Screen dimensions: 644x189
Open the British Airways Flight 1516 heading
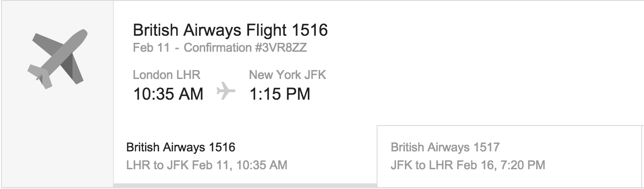(x=230, y=31)
